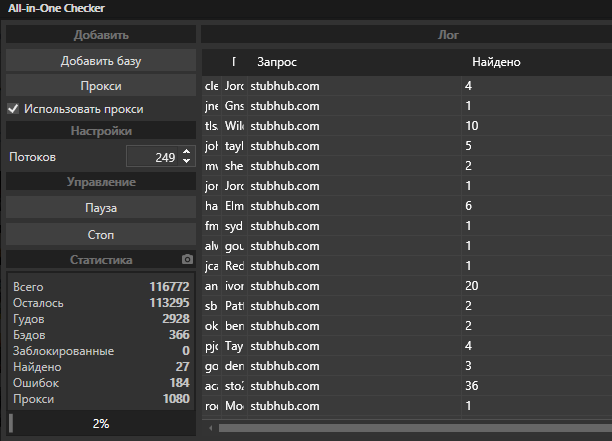612x441 pixels.
Task: Click the Статистика section header text
Action: [x=101, y=260]
